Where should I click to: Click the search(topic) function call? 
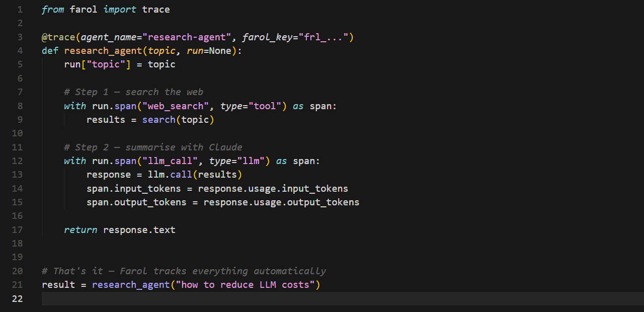click(178, 120)
